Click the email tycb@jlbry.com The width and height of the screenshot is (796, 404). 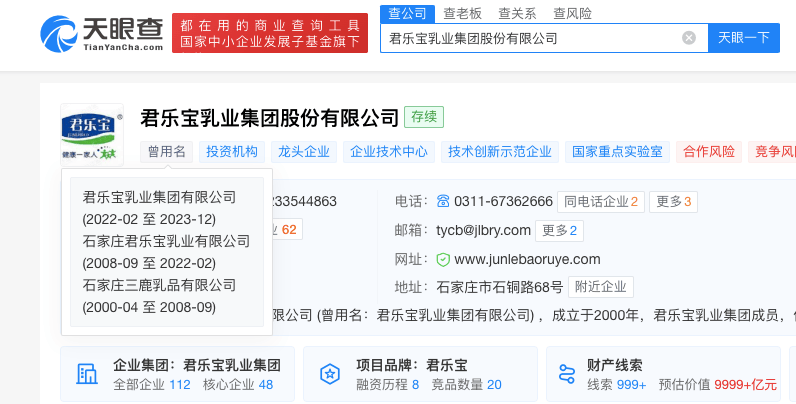pos(483,230)
